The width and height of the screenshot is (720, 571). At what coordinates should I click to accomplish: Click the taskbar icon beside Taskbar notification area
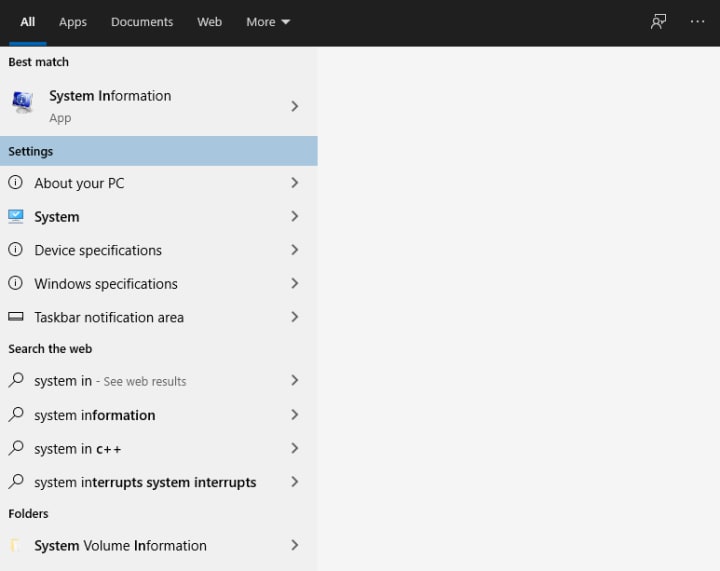tap(16, 317)
